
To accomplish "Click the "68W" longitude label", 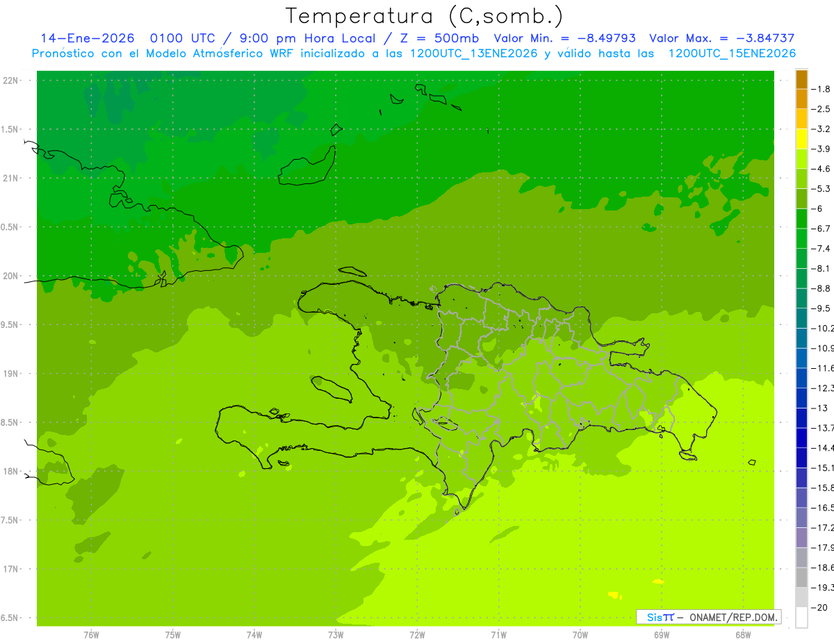I will coord(743,634).
